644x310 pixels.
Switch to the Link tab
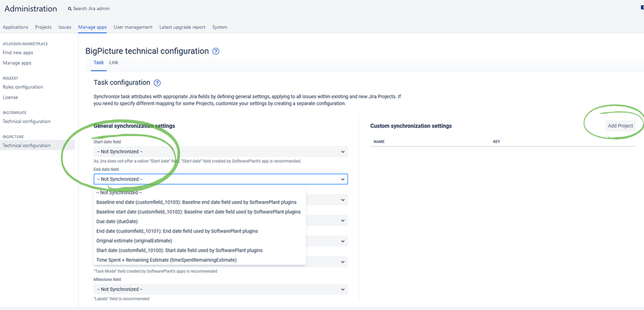click(113, 63)
